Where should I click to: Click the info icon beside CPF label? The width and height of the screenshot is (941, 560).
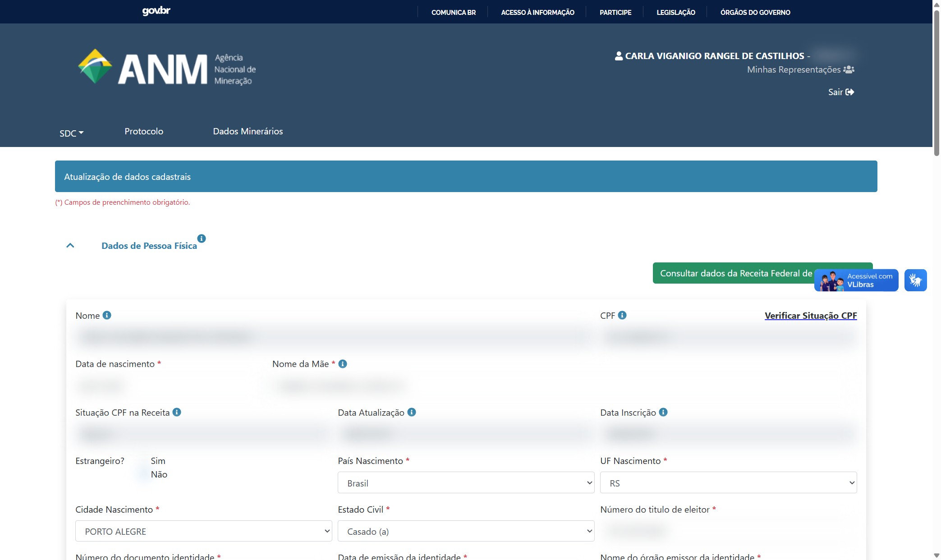622,315
